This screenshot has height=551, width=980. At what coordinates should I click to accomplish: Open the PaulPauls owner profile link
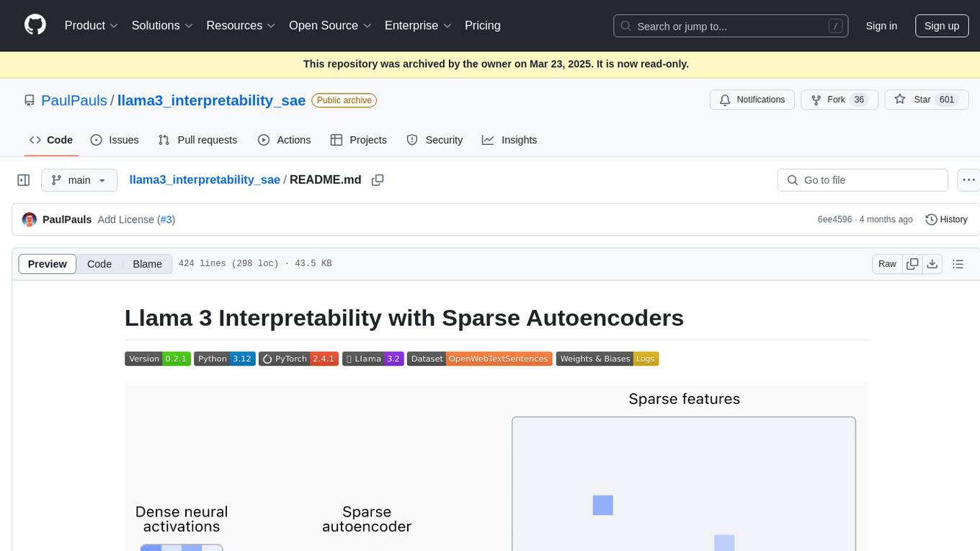point(74,100)
